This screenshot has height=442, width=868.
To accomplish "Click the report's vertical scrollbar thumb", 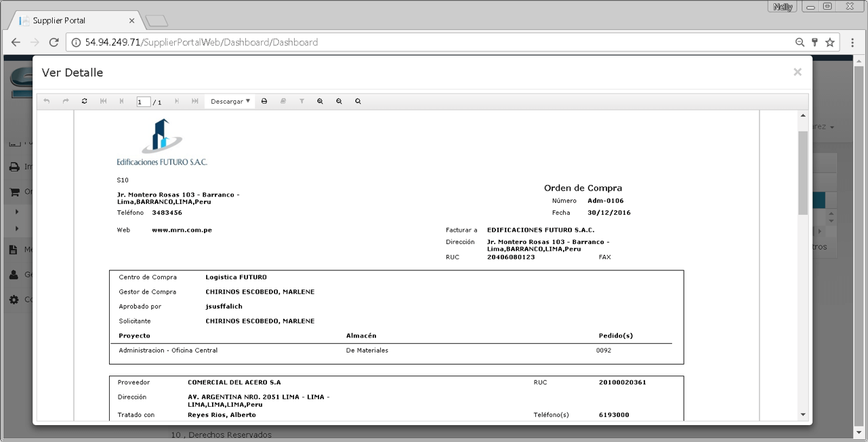I will 803,173.
